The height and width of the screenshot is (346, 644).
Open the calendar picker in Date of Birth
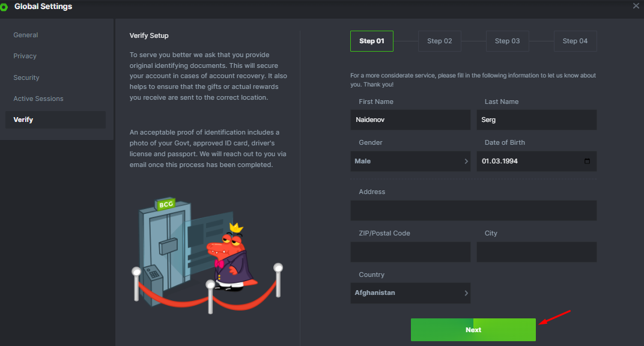(x=587, y=162)
